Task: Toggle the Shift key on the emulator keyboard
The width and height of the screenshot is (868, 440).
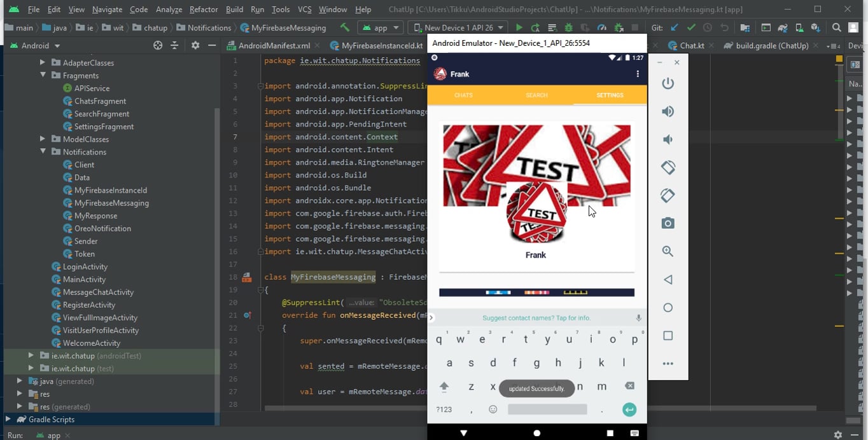Action: coord(444,386)
